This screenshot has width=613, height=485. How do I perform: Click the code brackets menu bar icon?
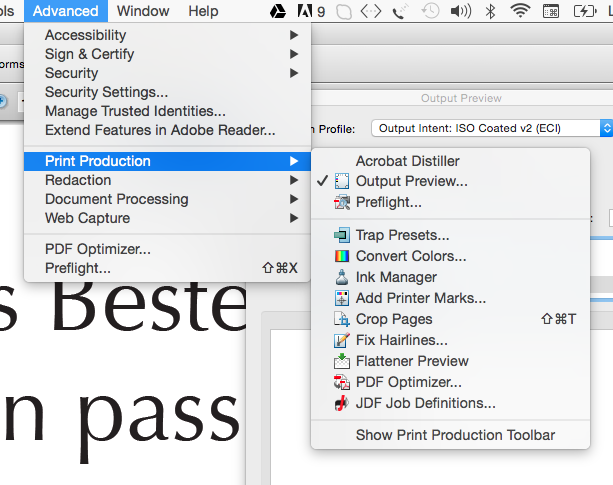click(371, 11)
